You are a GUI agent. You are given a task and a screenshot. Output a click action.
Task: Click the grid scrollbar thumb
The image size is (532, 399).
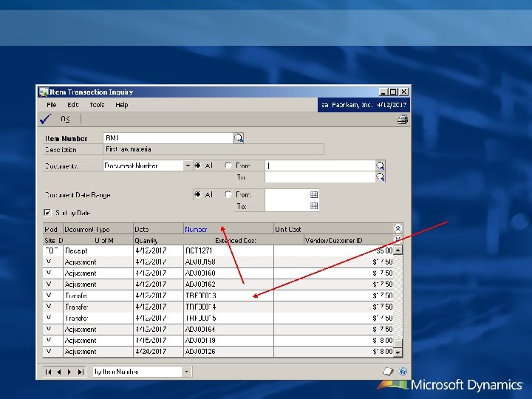[x=398, y=344]
